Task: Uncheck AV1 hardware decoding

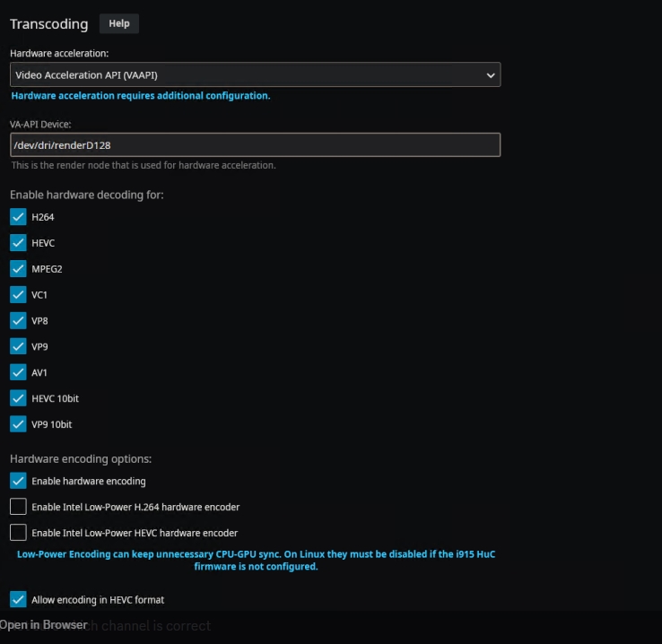Action: pos(18,371)
